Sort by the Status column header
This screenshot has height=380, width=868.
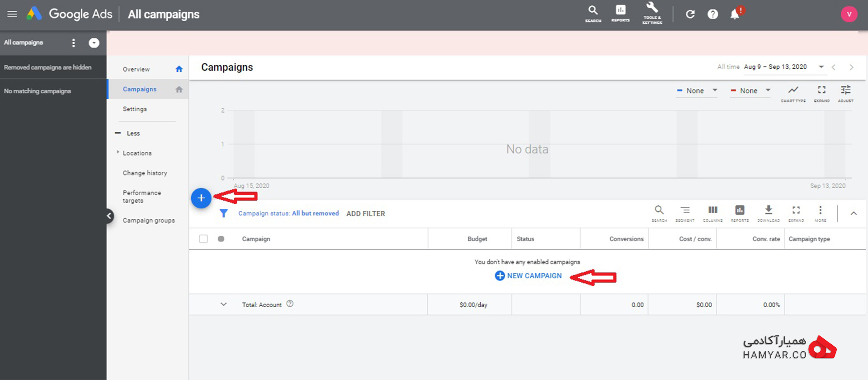pyautogui.click(x=525, y=239)
